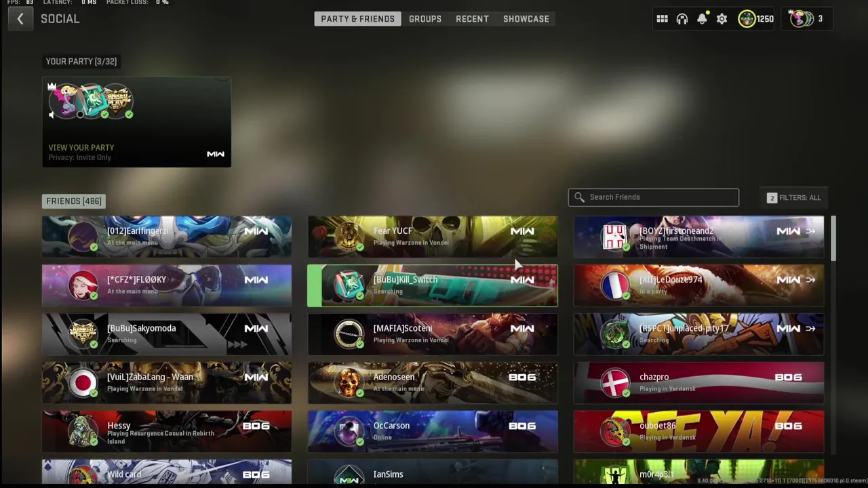Click ouboet86's avatar emblem
Image resolution: width=868 pixels, height=488 pixels.
(x=614, y=432)
